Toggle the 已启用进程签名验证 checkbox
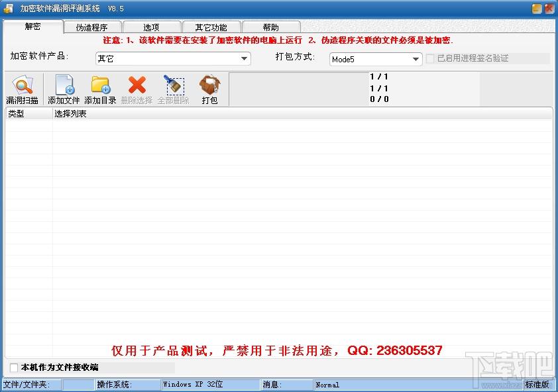Screen dimensions: 558x392 [x=430, y=58]
